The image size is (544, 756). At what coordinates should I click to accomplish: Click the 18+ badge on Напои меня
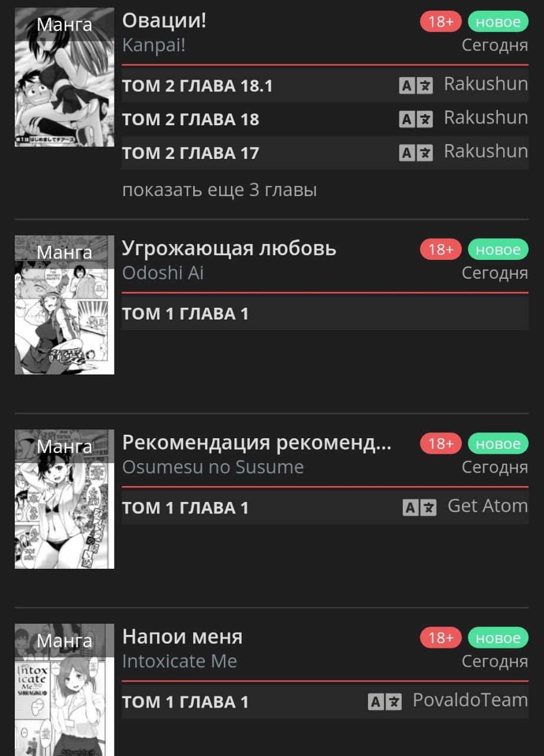tap(441, 638)
